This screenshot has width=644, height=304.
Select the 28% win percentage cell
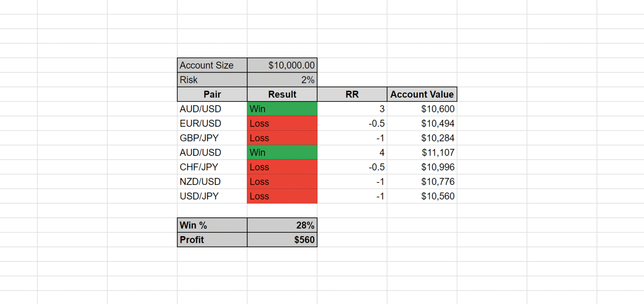[282, 225]
